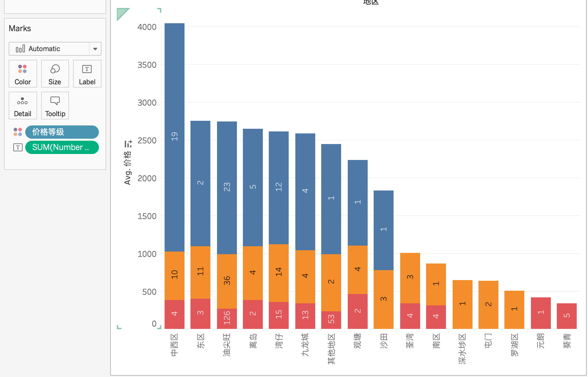588x377 pixels.
Task: Open the Tooltip marks card button
Action: click(55, 106)
